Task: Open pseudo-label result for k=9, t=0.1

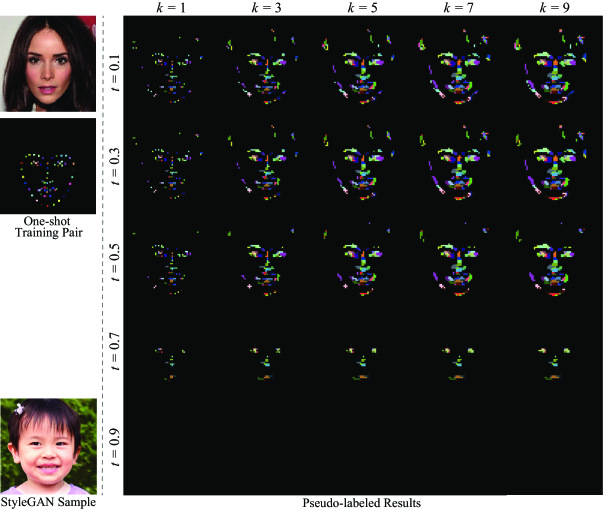Action: (x=555, y=64)
